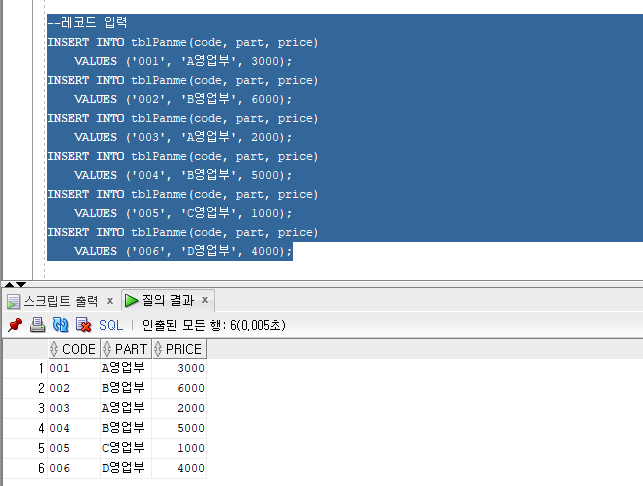
Task: Click PART cell B영업부 in row 4
Action: (126, 428)
